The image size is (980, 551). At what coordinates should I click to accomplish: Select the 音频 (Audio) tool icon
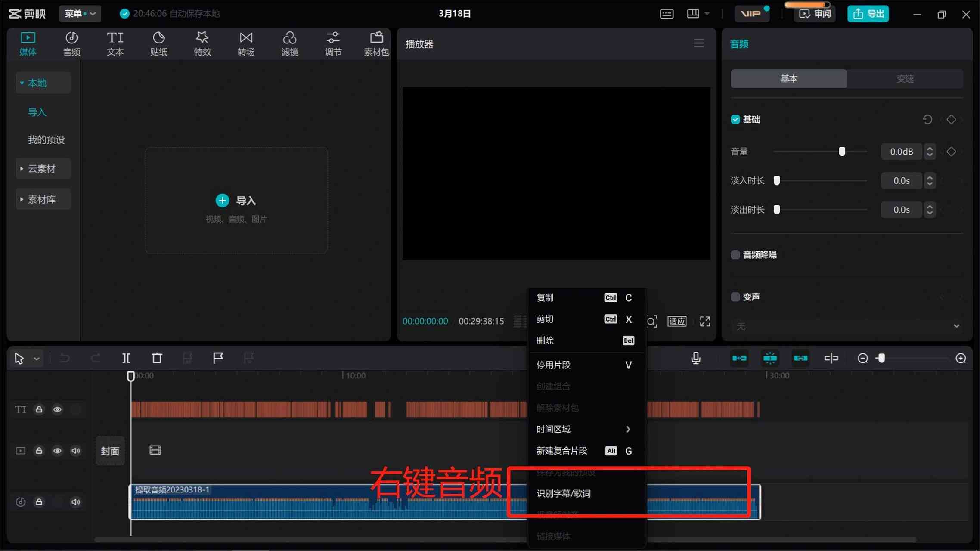pyautogui.click(x=71, y=43)
